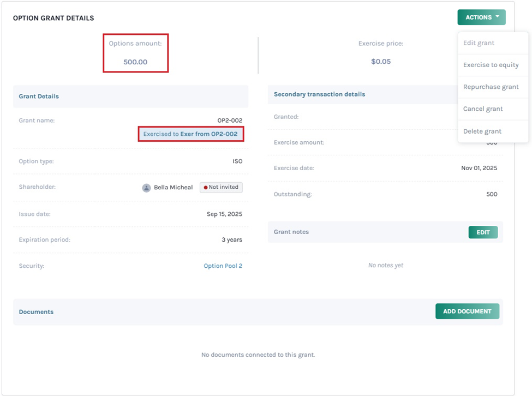Expand the Grant notes section header
The width and height of the screenshot is (532, 396).
291,232
